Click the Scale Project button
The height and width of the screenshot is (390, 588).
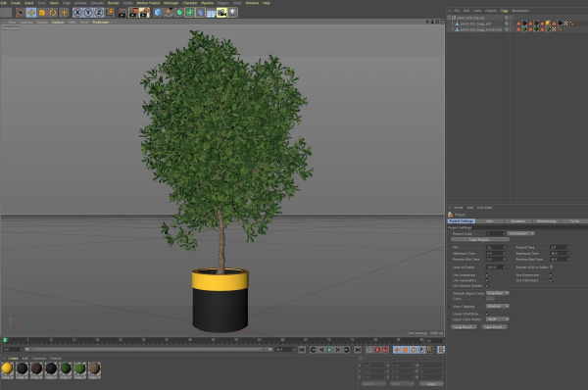[480, 240]
